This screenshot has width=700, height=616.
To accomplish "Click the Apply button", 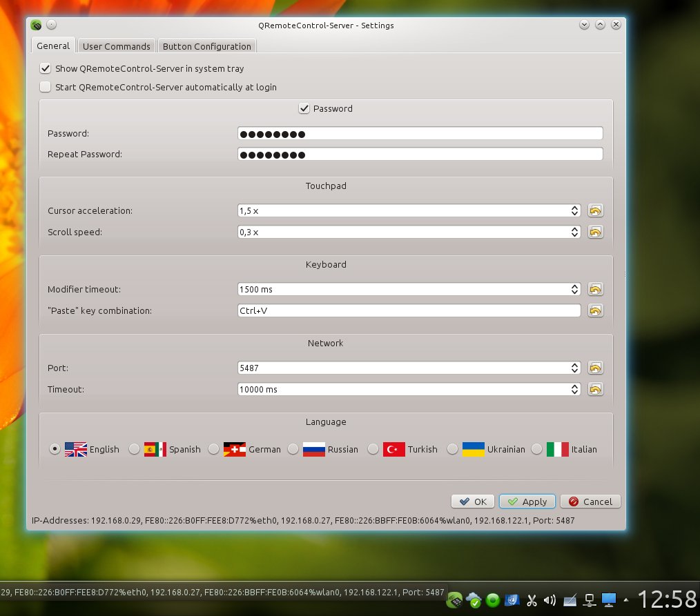I will 527,501.
